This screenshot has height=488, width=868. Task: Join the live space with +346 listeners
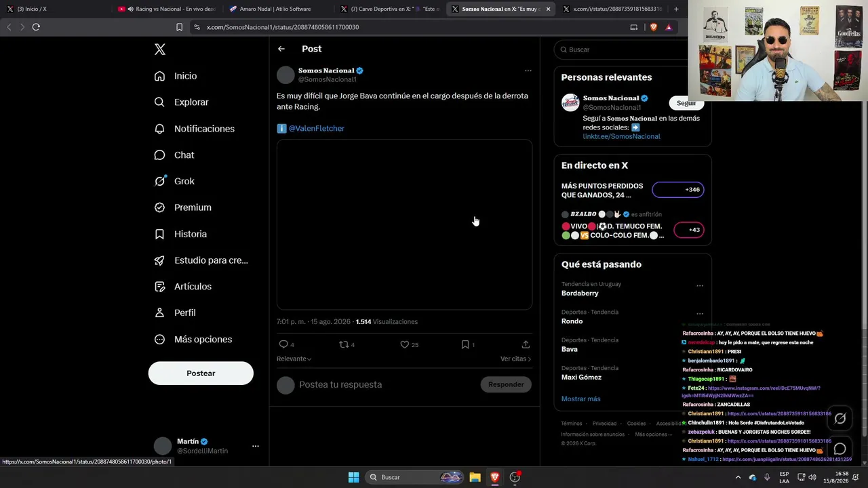click(678, 190)
